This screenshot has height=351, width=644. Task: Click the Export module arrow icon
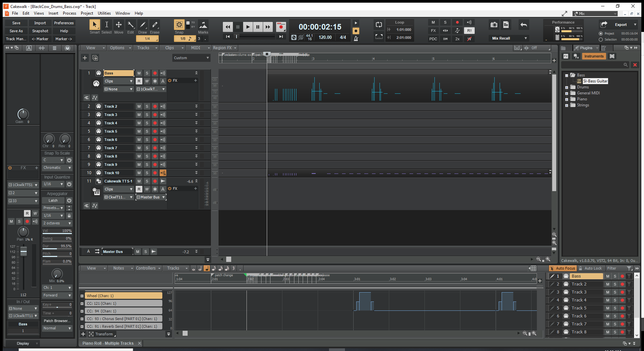tap(604, 25)
